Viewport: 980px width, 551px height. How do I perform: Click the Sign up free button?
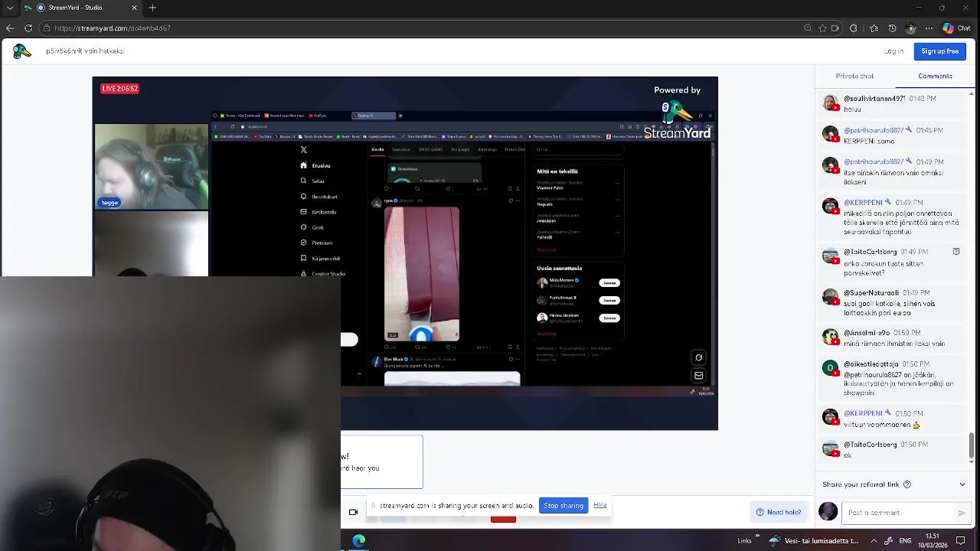coord(939,51)
